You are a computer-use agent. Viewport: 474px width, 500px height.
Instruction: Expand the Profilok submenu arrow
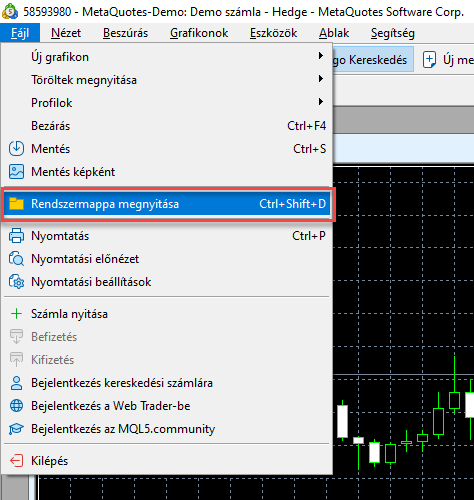click(x=321, y=101)
